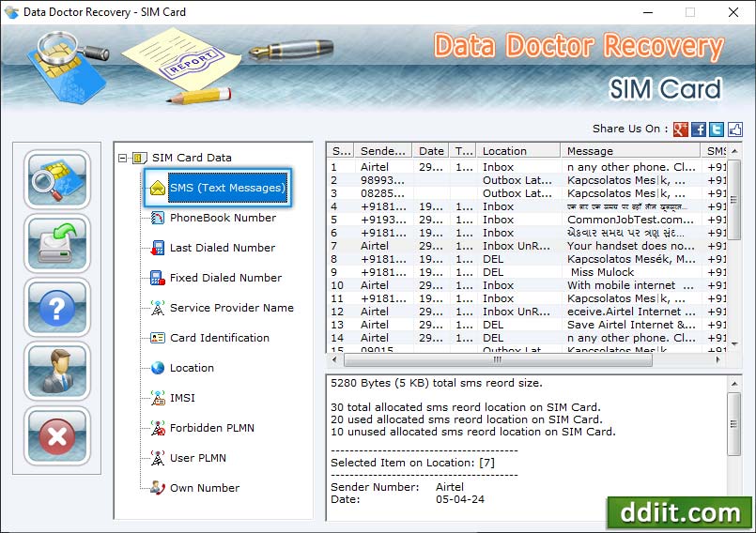Click 'DEL' location in row 8
756x533 pixels.
(x=493, y=259)
